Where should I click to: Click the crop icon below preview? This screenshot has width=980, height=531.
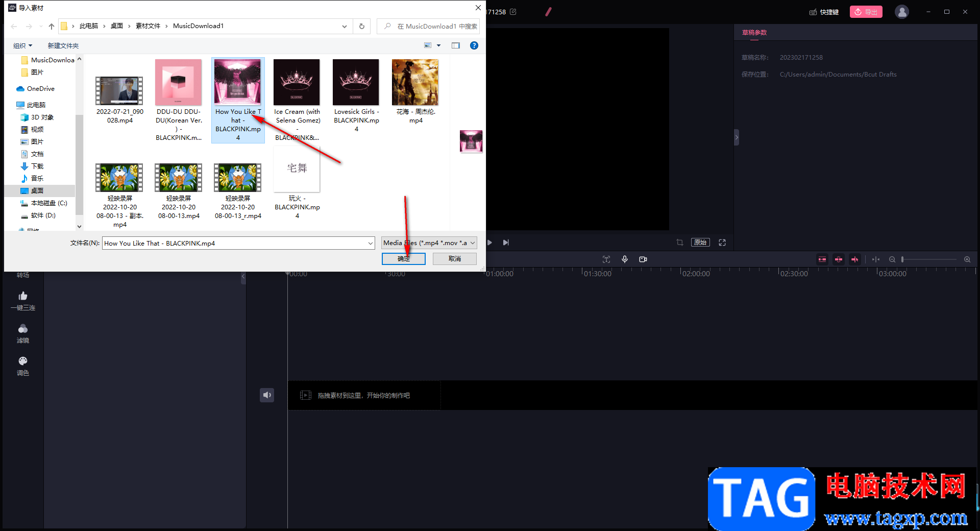[x=680, y=243]
